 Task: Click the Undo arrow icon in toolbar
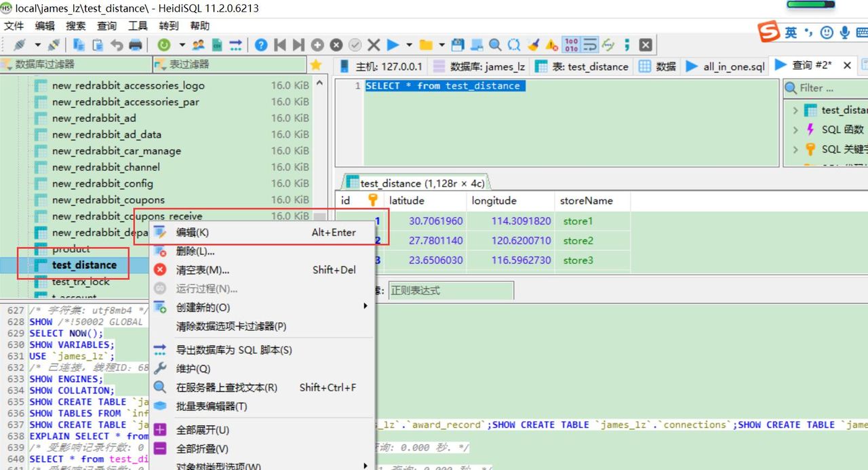117,45
